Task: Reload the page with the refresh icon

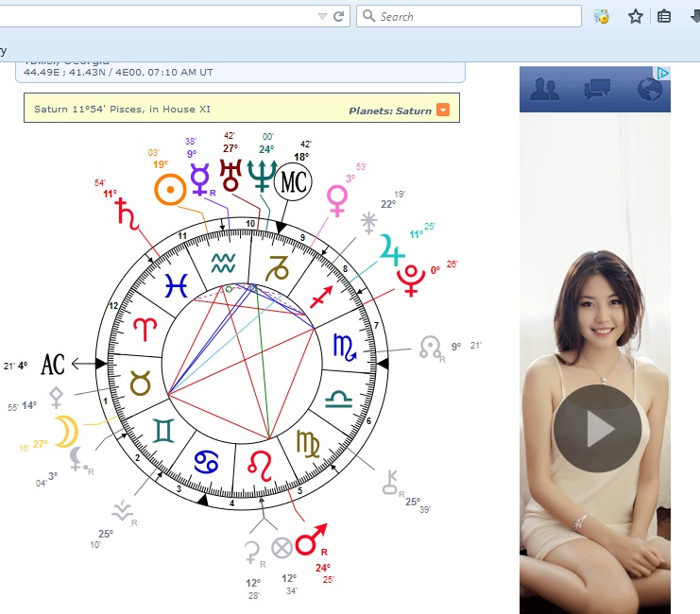Action: point(339,16)
